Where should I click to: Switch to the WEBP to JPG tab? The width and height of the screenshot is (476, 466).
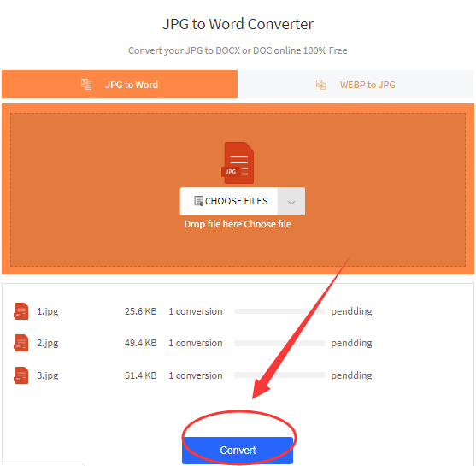[x=356, y=84]
